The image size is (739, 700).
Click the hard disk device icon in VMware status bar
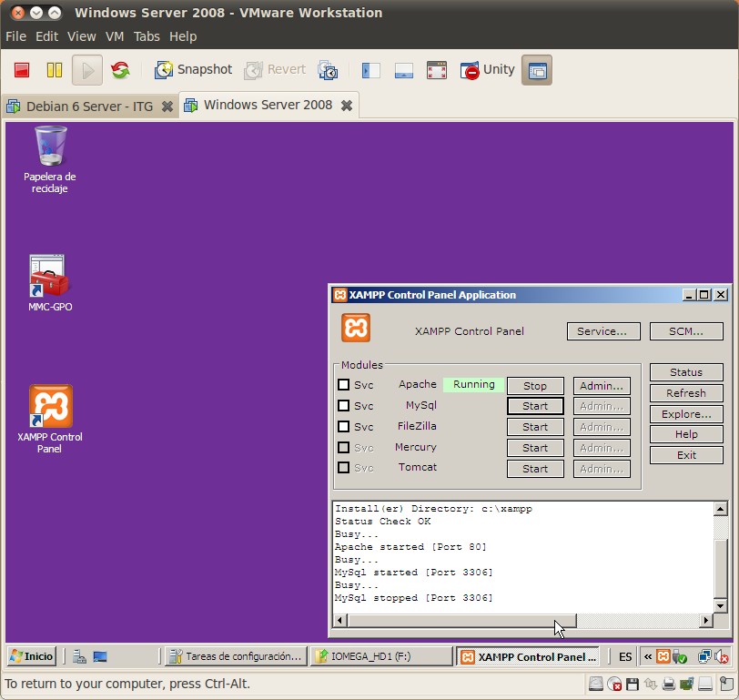click(x=598, y=684)
